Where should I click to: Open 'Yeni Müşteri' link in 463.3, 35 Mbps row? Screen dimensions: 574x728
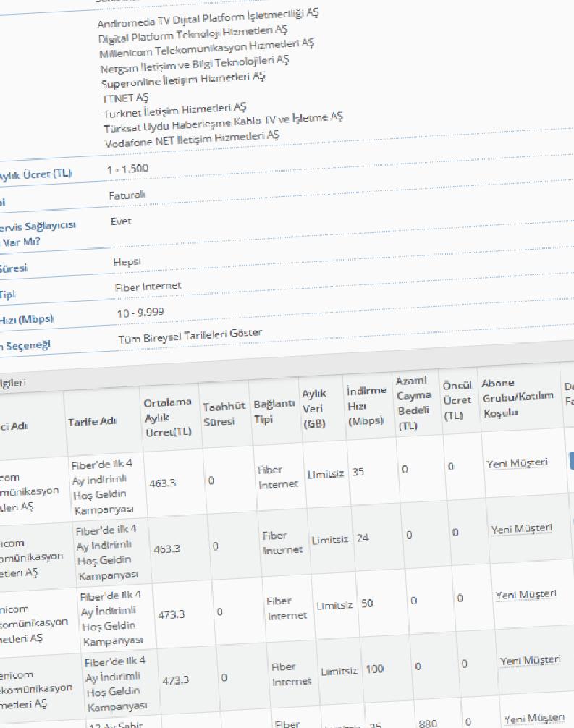pyautogui.click(x=517, y=463)
